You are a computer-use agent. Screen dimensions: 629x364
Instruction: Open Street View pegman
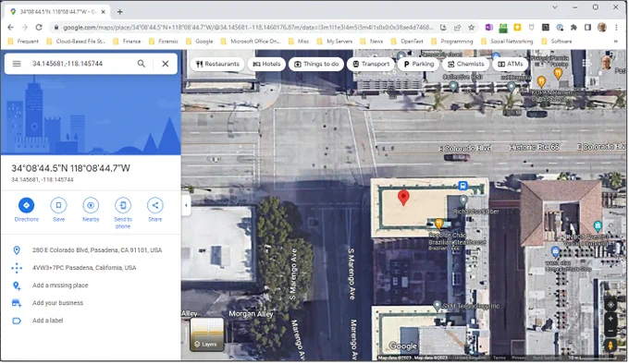pyautogui.click(x=610, y=346)
